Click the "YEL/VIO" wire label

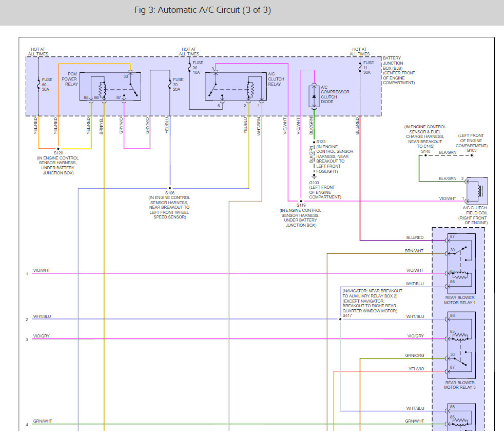click(416, 369)
